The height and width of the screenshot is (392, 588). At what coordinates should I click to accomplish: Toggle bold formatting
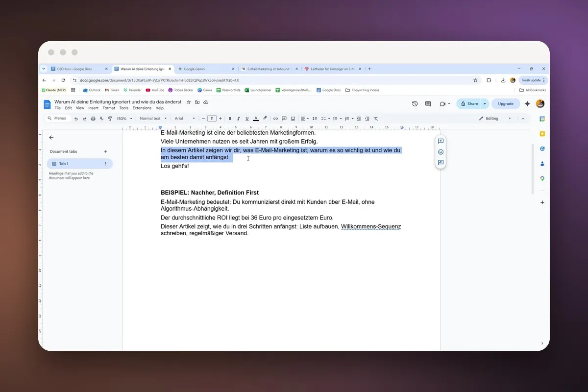(230, 119)
